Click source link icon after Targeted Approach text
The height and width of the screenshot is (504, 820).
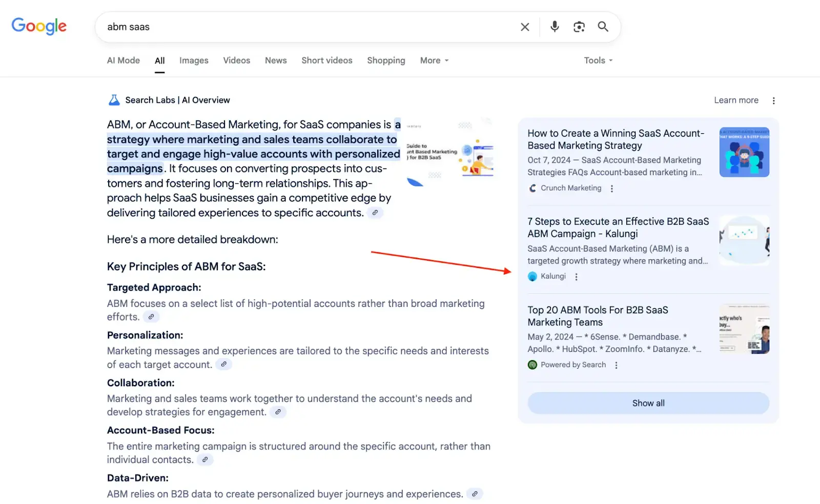click(151, 317)
